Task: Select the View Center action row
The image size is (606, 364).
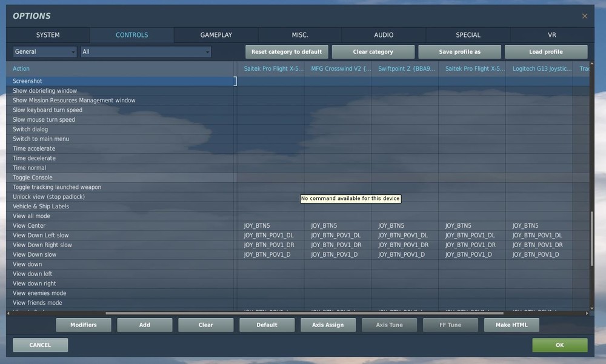Action: 119,226
